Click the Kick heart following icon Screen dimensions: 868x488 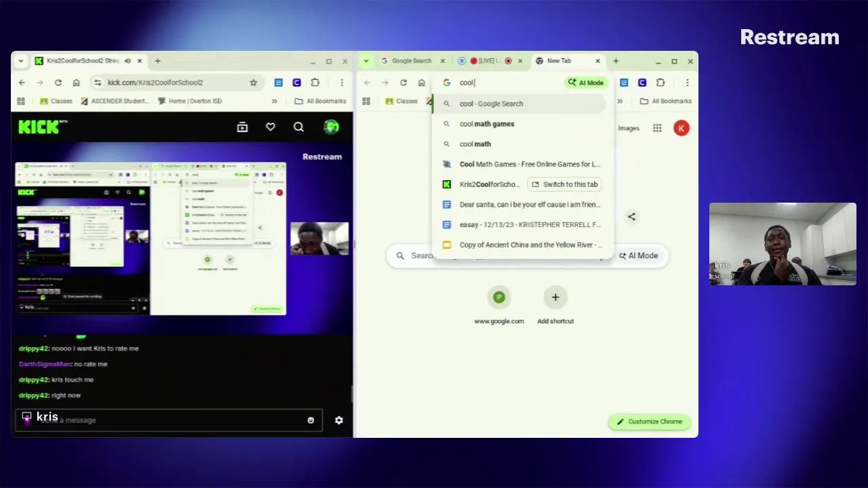[x=271, y=127]
